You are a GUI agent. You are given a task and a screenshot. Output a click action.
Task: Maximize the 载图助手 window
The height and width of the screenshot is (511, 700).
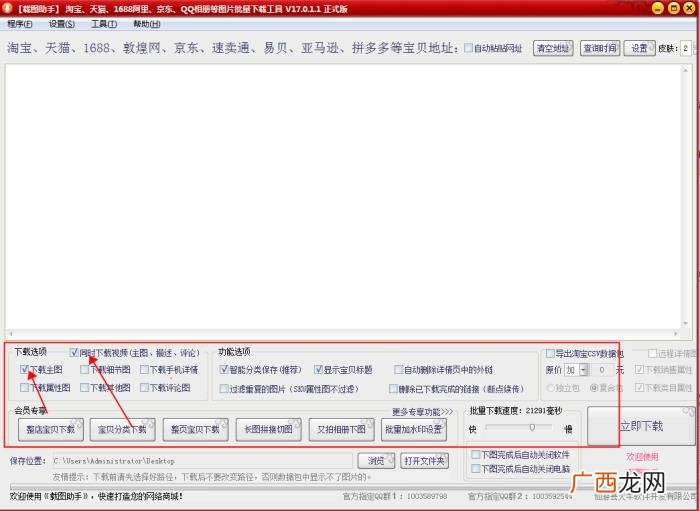(x=674, y=8)
